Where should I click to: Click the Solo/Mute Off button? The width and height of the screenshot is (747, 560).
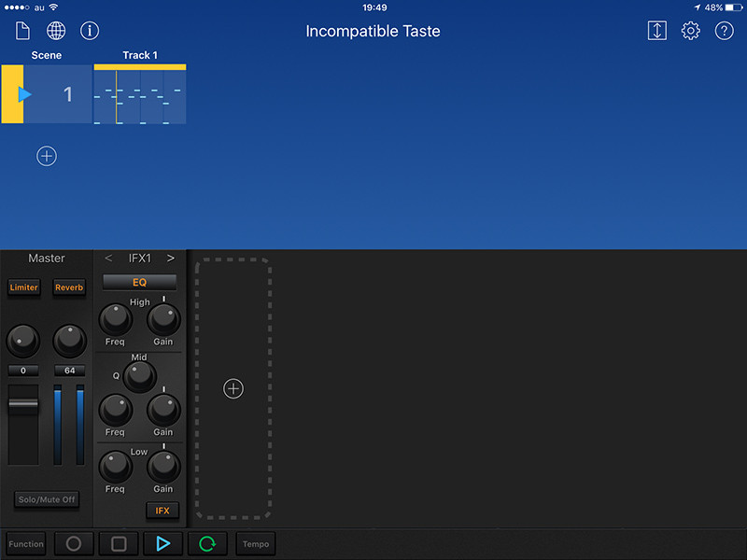point(47,499)
